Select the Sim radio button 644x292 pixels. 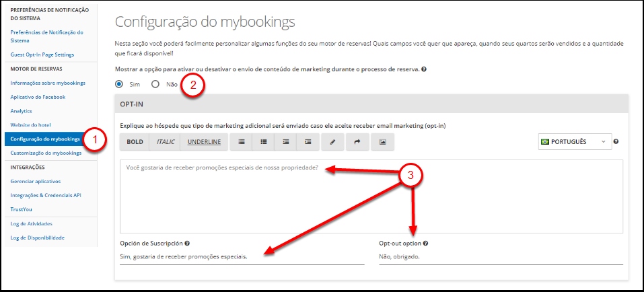point(119,84)
